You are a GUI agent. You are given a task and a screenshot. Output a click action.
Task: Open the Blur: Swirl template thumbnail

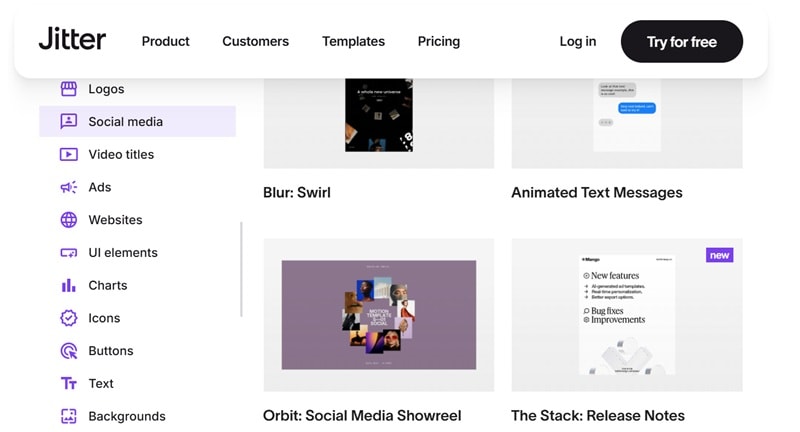[379, 123]
